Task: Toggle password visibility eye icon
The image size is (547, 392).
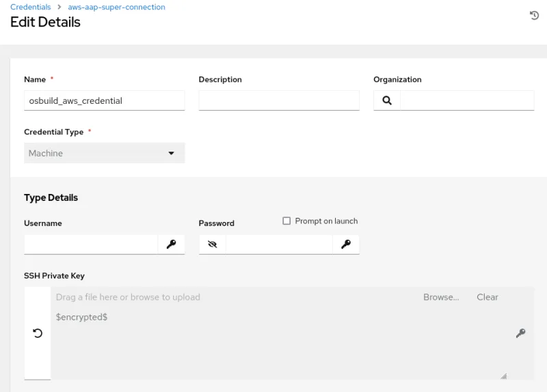Action: (213, 244)
